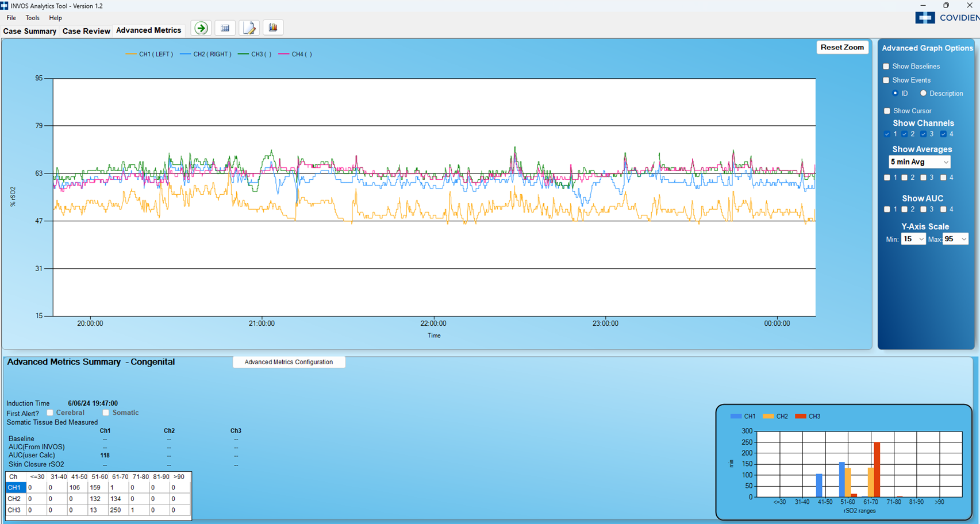Select the ID radio button
The width and height of the screenshot is (980, 524).
tap(896, 93)
